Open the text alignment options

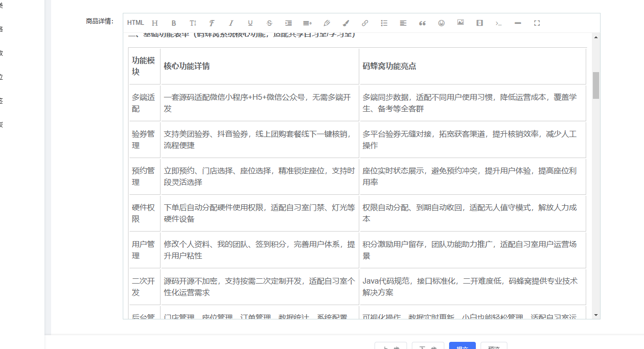click(403, 22)
